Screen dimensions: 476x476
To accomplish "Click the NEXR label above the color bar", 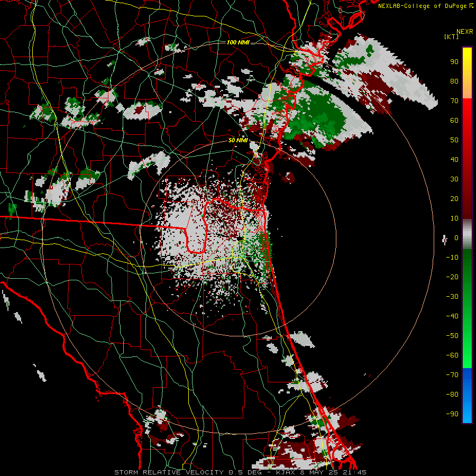I will pos(465,32).
